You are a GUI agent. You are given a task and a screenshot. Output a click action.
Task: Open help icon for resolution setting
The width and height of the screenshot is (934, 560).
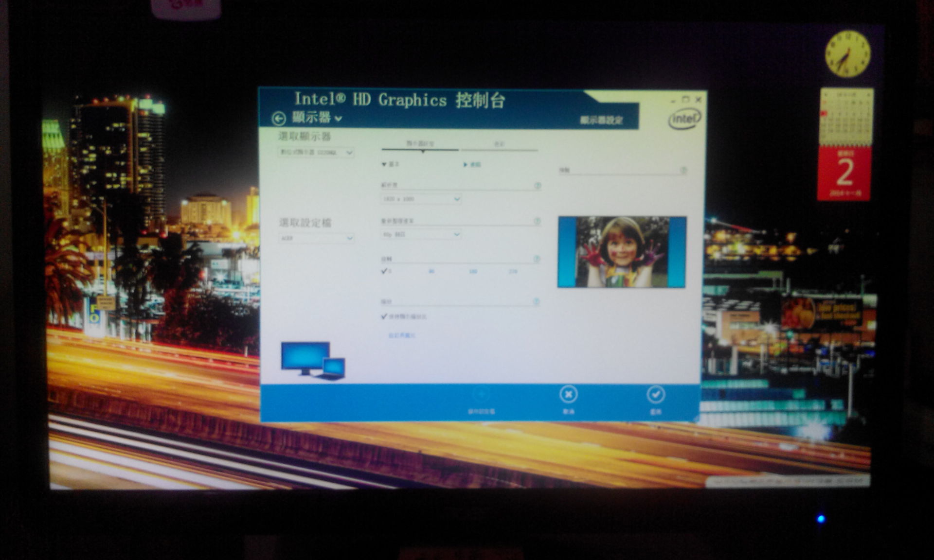(538, 186)
